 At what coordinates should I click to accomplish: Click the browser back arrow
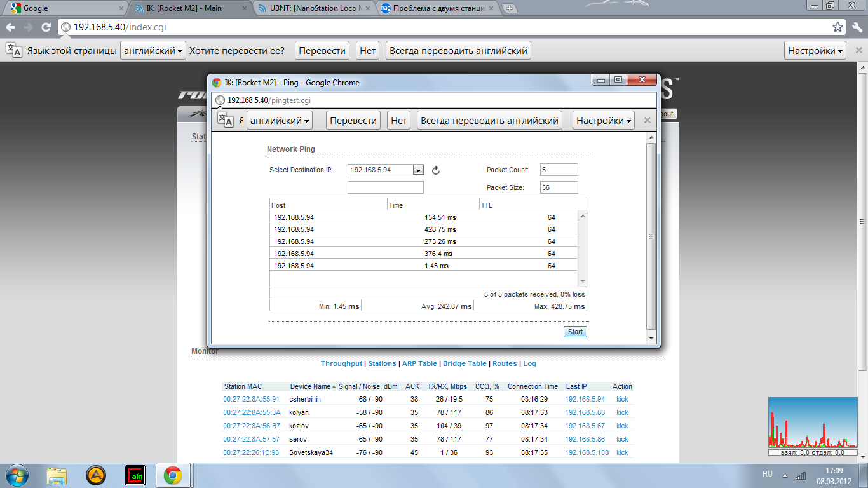coord(11,27)
